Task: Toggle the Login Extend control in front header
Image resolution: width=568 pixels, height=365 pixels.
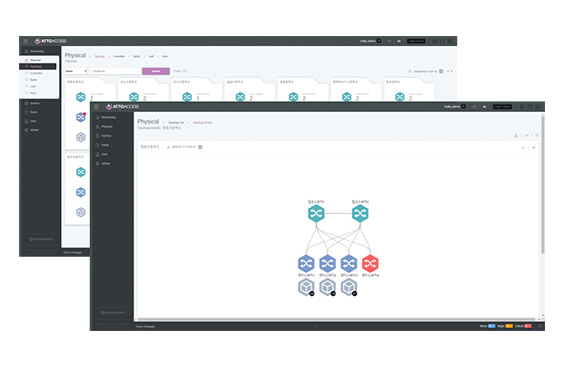Action: 502,106
